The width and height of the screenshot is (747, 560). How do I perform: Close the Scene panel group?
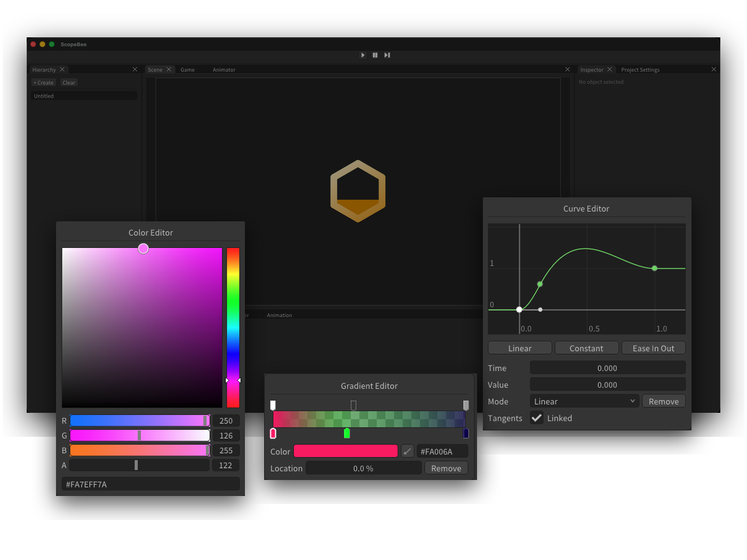[568, 69]
